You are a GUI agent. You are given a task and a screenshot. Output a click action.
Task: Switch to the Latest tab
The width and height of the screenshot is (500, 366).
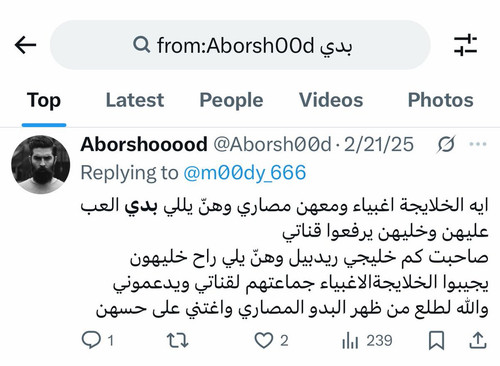[135, 100]
